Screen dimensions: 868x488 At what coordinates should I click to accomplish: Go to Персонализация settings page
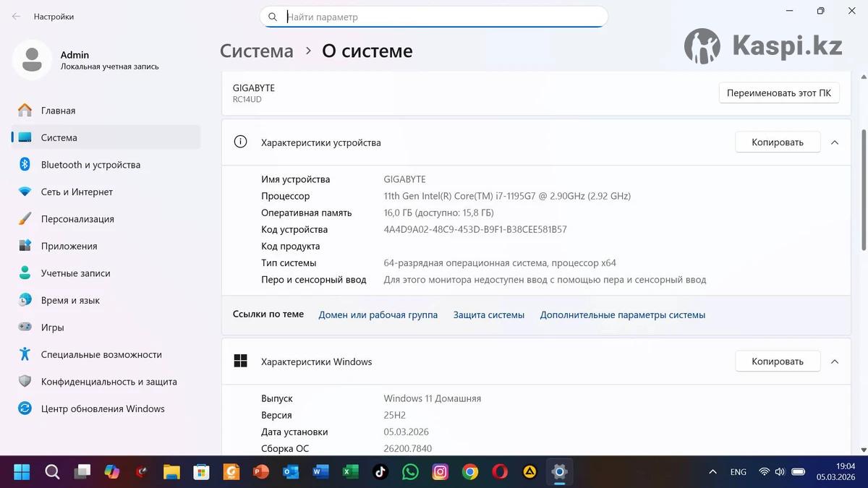[x=77, y=219]
